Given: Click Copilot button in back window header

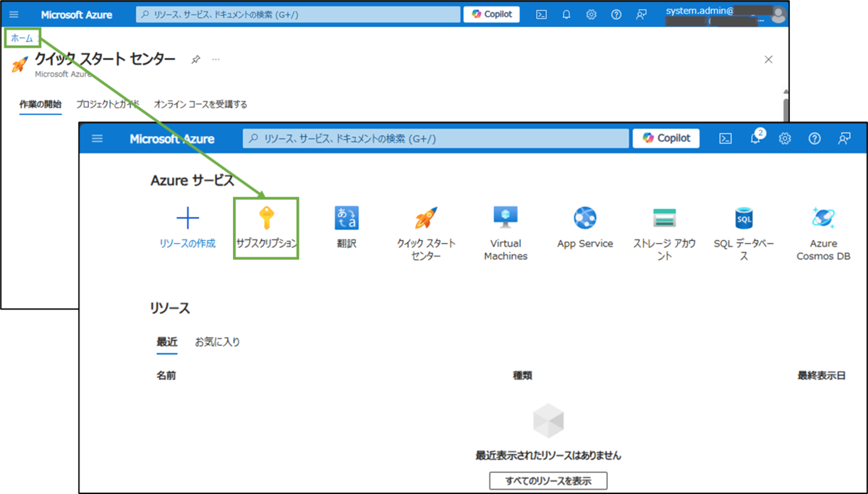Looking at the screenshot, I should click(491, 14).
